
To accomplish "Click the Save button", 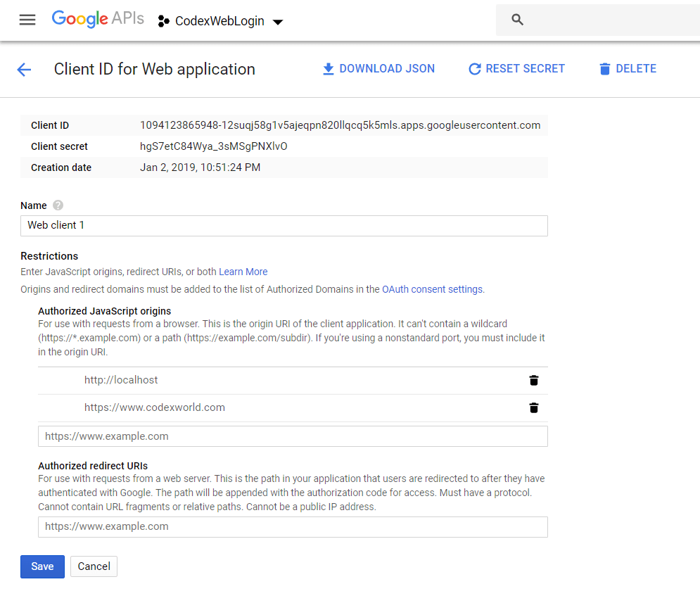I will [x=42, y=566].
